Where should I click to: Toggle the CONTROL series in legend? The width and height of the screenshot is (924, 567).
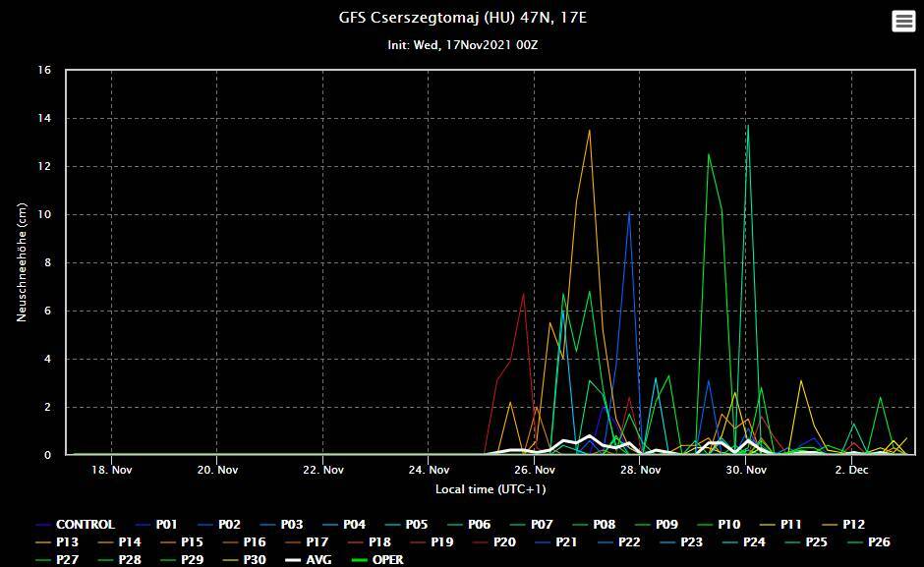[x=85, y=525]
